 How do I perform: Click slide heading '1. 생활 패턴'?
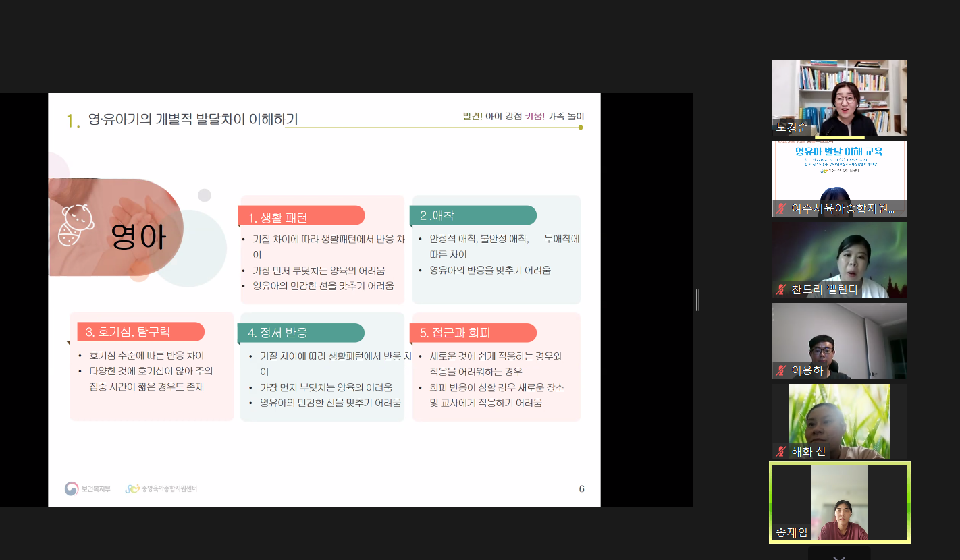point(277,217)
